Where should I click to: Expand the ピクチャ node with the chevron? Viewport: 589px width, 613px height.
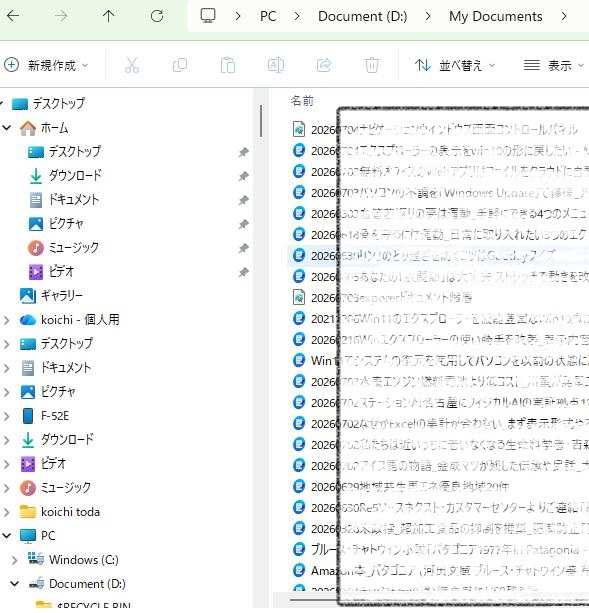7,392
